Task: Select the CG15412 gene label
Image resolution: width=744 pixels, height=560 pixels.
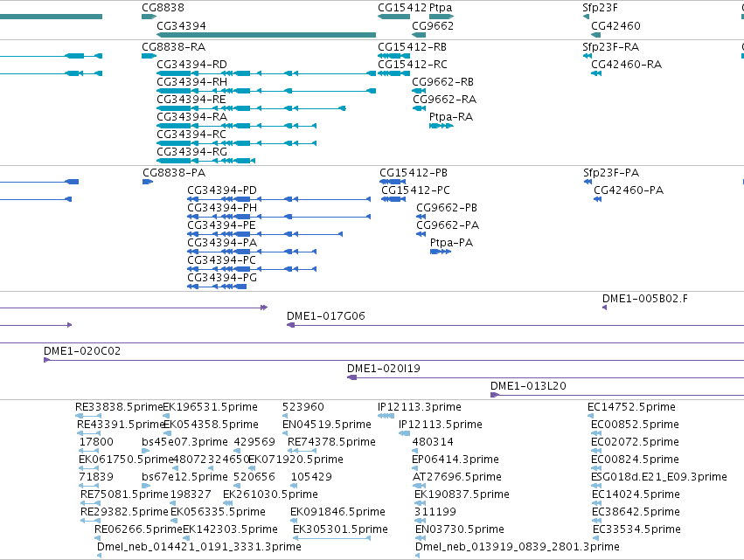Action: (x=402, y=8)
